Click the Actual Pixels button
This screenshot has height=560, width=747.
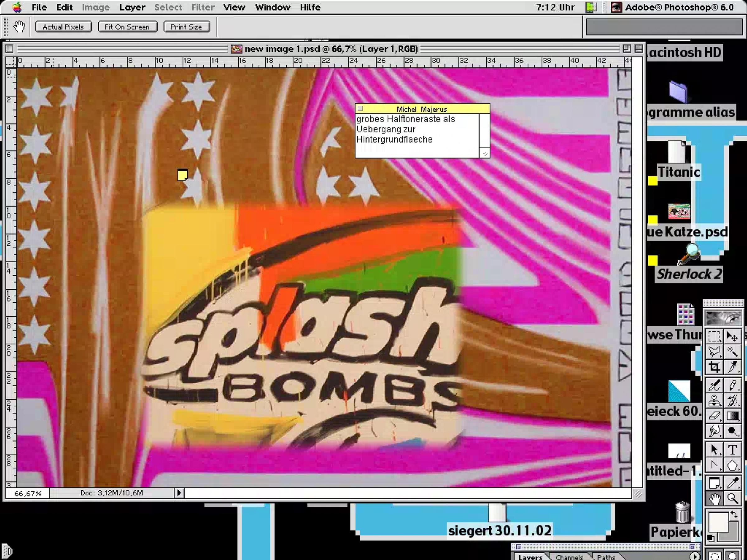(x=63, y=27)
